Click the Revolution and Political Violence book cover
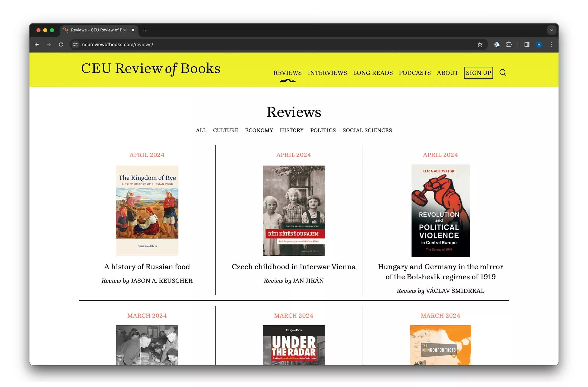Viewport: 588px width, 387px height. coord(440,211)
